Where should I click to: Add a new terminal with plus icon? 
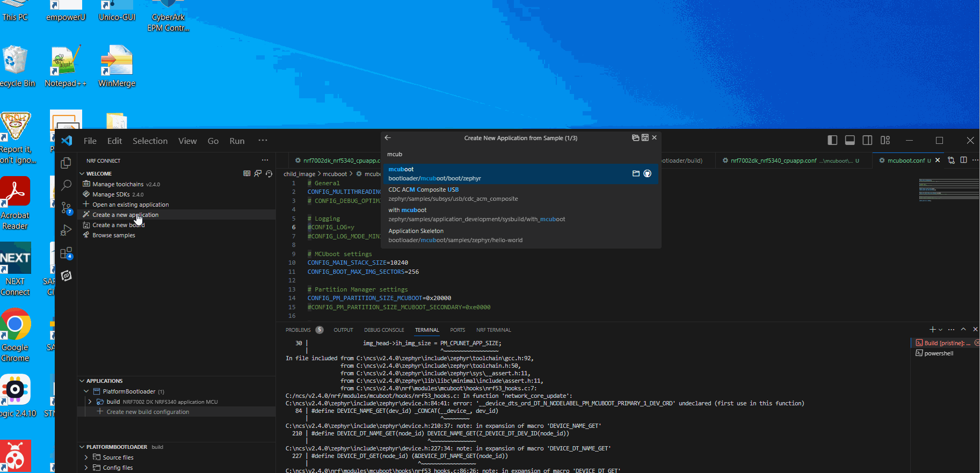(x=932, y=329)
